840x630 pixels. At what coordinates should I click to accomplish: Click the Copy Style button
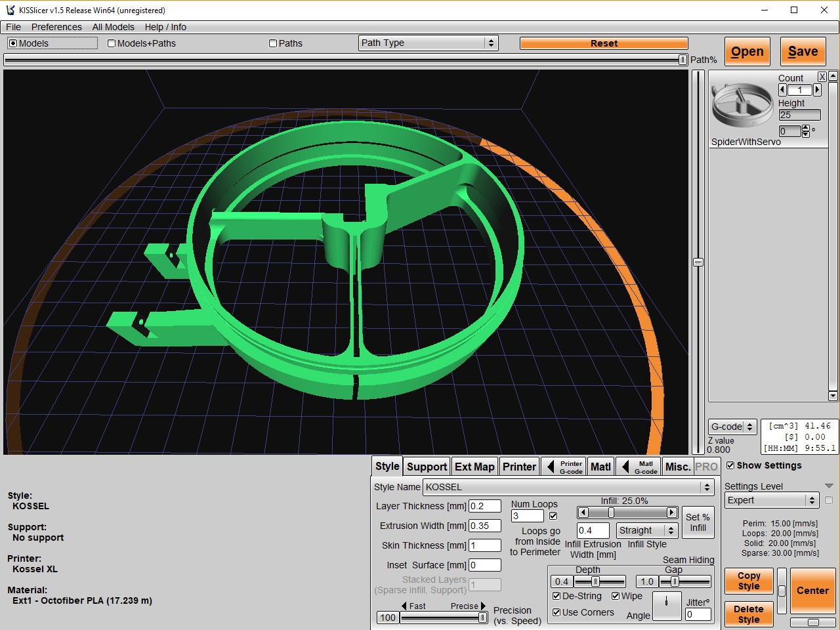pos(748,581)
